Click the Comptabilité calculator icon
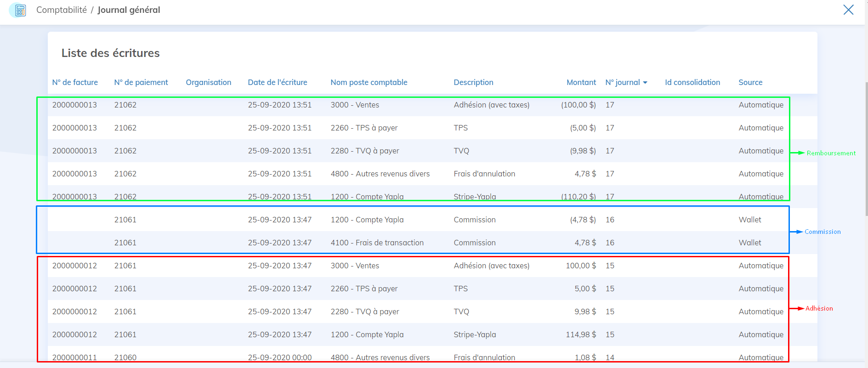The width and height of the screenshot is (868, 368). click(x=18, y=10)
